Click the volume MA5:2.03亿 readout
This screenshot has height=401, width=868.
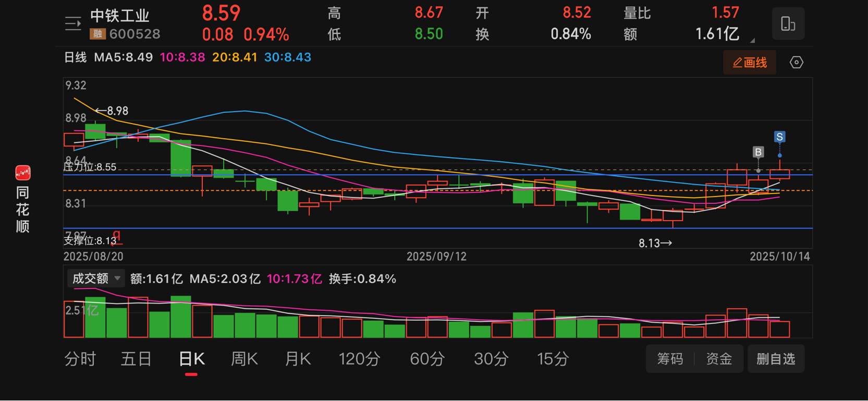(x=225, y=279)
